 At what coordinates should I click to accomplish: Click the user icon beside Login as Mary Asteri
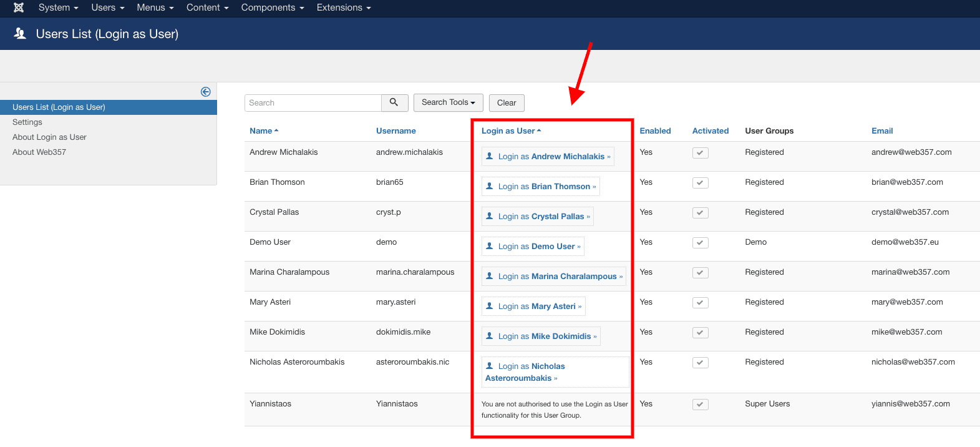(490, 306)
